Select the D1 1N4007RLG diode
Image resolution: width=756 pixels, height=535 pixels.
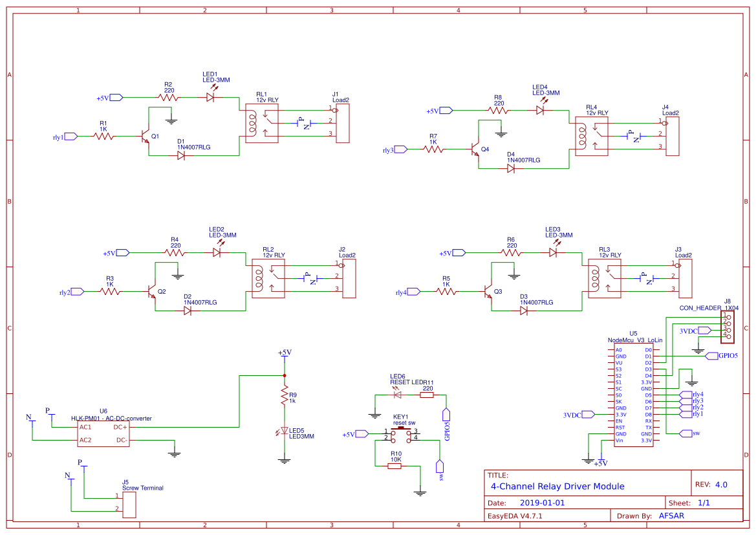(181, 155)
